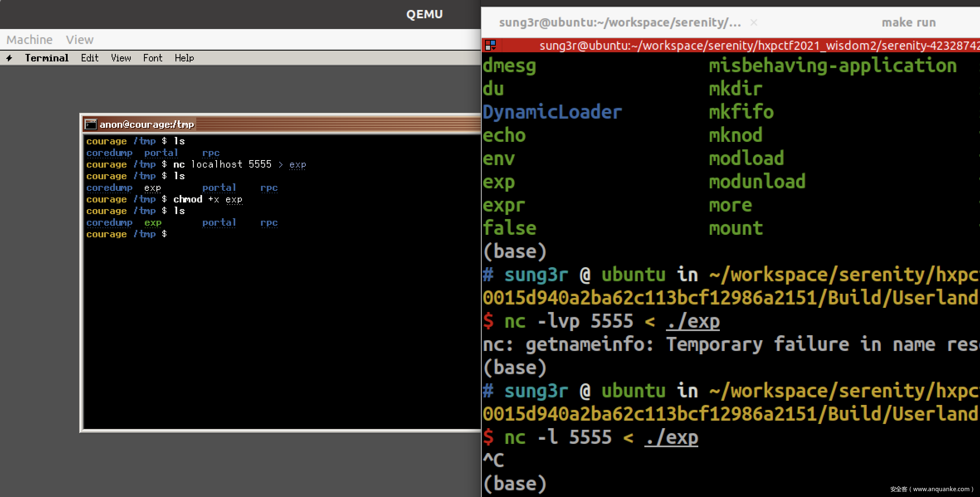980x497 pixels.
Task: Click underlined ./exp in 'nc -l 5555' command
Action: click(671, 438)
